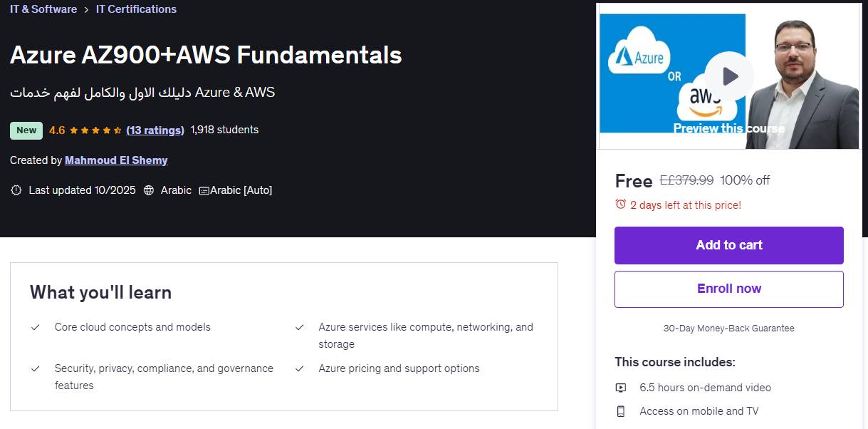Click the 30-Day Money-Back Guarantee text

729,329
